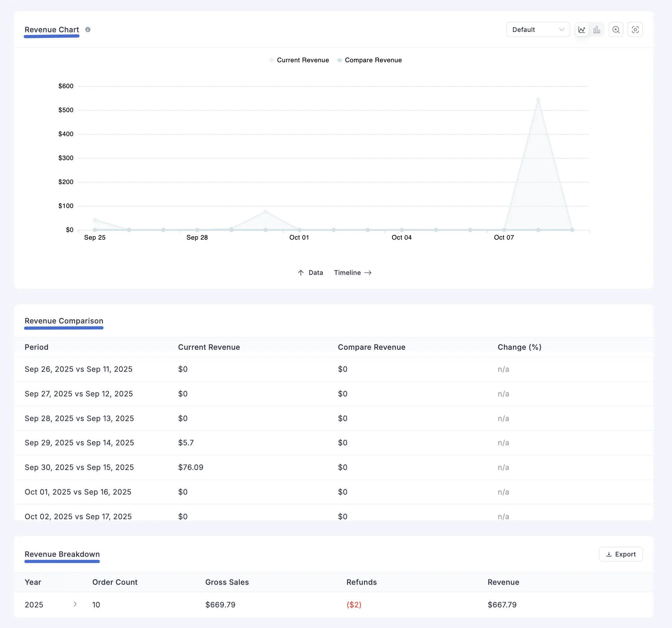The image size is (672, 628).
Task: Click the Data upload arrow icon
Action: click(300, 273)
